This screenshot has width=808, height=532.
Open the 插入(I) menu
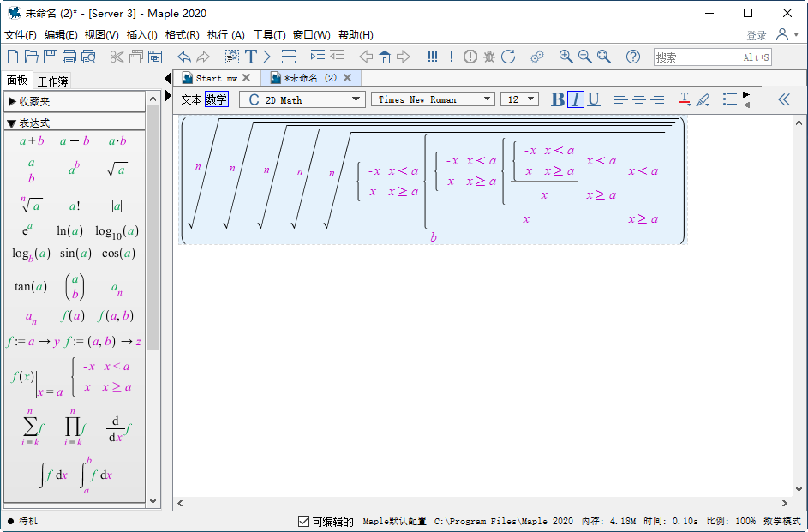pyautogui.click(x=141, y=35)
